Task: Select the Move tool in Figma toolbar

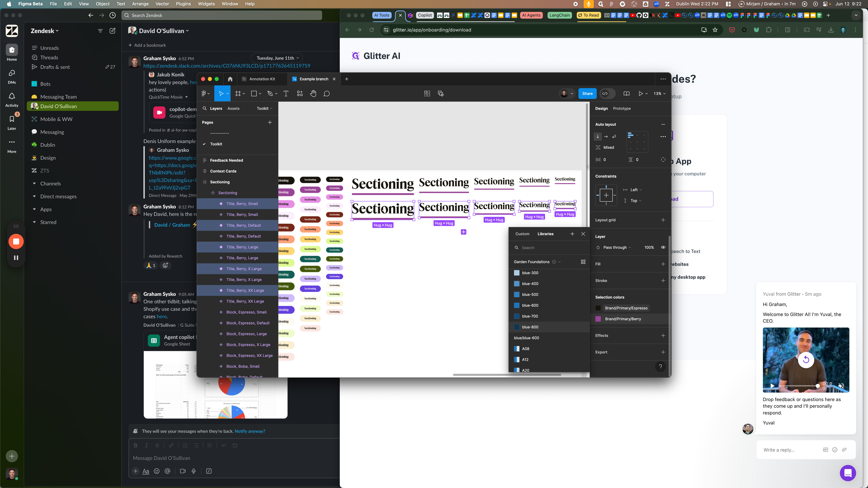Action: pyautogui.click(x=221, y=94)
